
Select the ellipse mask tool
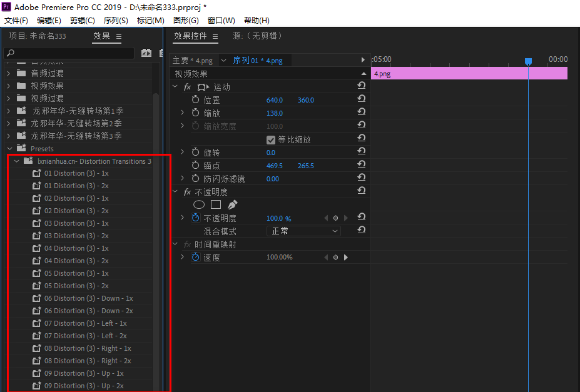(199, 204)
